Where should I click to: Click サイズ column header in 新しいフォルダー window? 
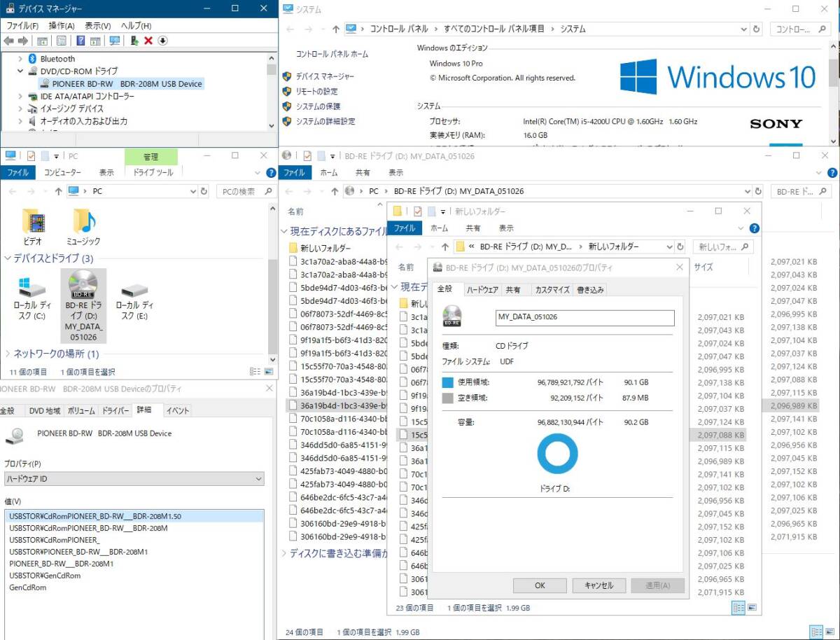tap(703, 267)
